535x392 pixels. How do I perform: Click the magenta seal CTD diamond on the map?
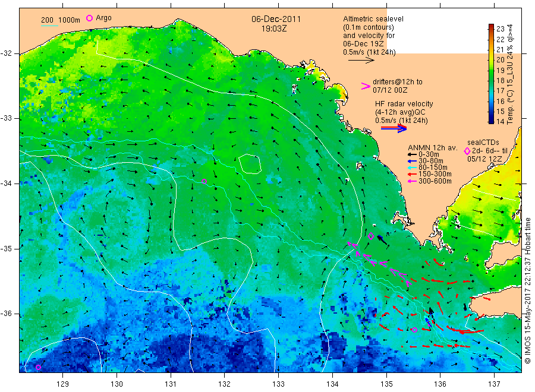click(x=371, y=236)
